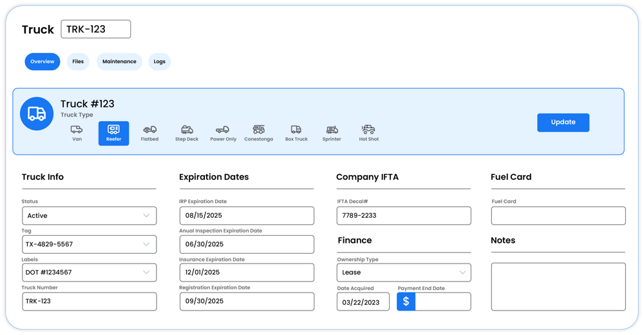644x335 pixels.
Task: Switch to the Files tab
Action: pyautogui.click(x=78, y=62)
